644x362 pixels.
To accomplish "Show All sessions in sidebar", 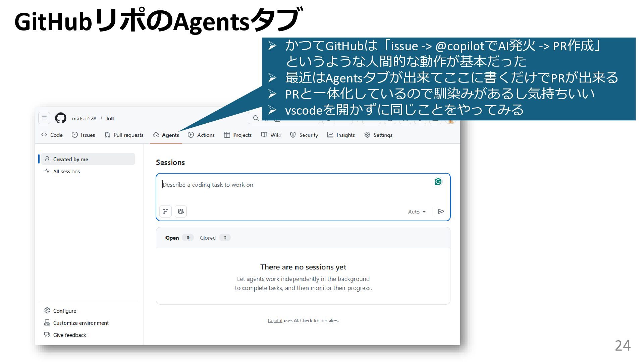I will pos(66,171).
